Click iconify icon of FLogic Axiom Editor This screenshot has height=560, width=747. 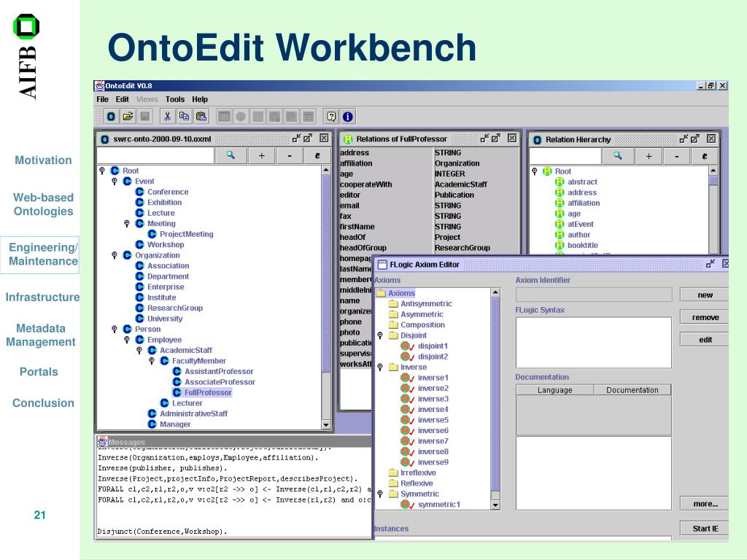click(711, 264)
